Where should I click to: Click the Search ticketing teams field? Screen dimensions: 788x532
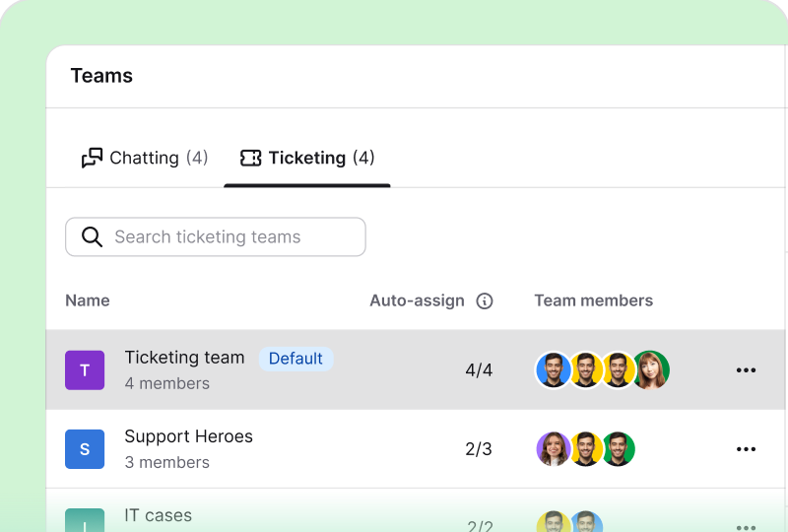pos(216,236)
